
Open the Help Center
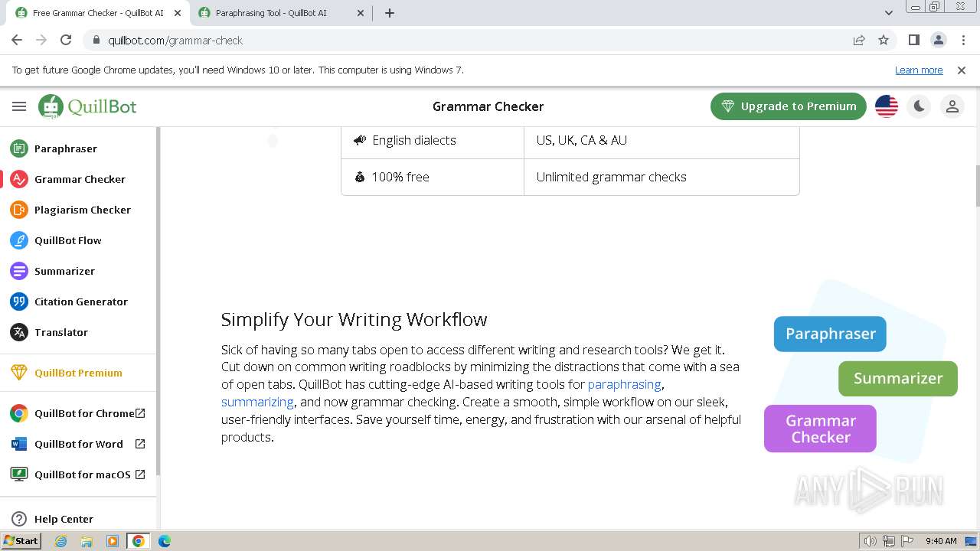64,519
